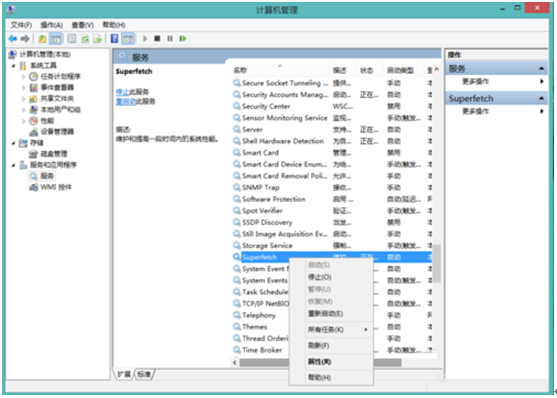Screen dimensions: 557x398
Task: Expand the 任务计划程序 node arrow
Action: coord(23,77)
